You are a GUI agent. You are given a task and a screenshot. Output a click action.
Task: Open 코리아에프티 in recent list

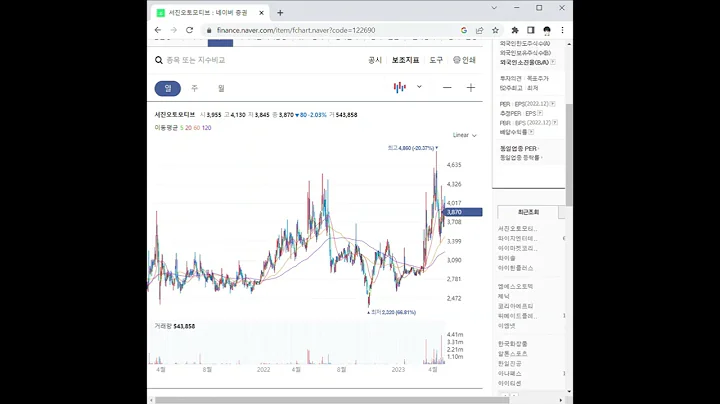coord(515,306)
